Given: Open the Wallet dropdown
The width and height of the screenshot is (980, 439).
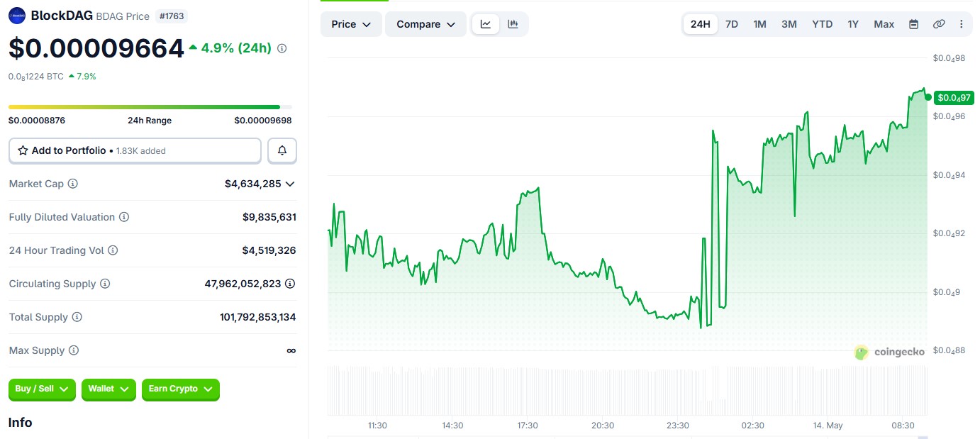Looking at the screenshot, I should point(108,389).
